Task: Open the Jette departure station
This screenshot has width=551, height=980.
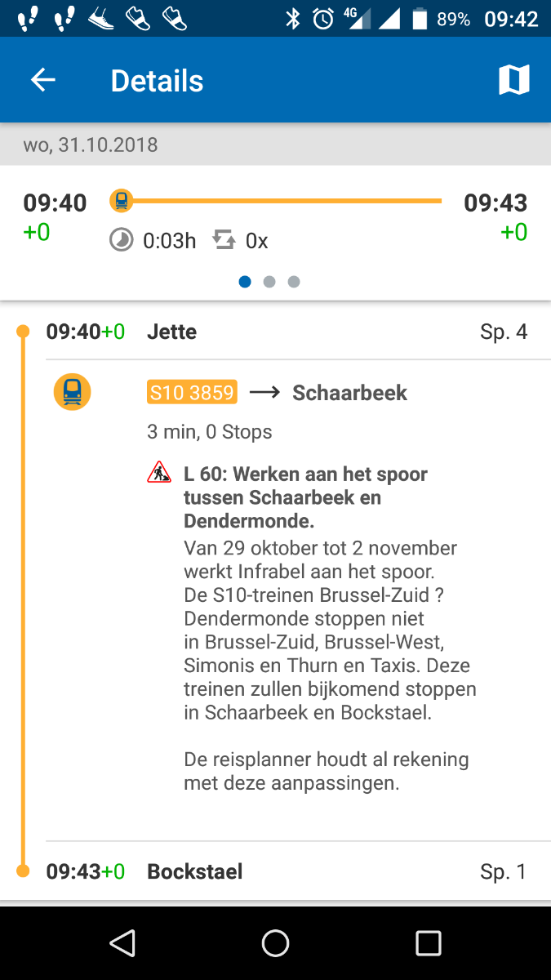Action: (x=172, y=332)
